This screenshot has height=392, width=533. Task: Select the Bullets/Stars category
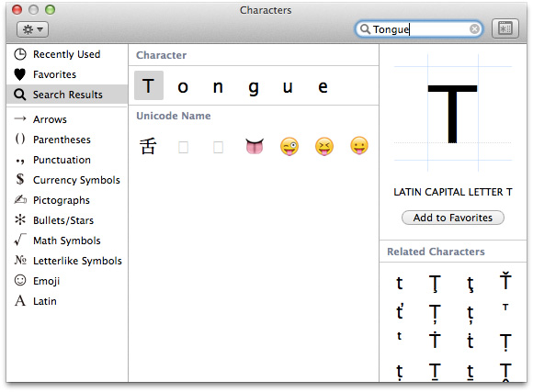tap(66, 220)
